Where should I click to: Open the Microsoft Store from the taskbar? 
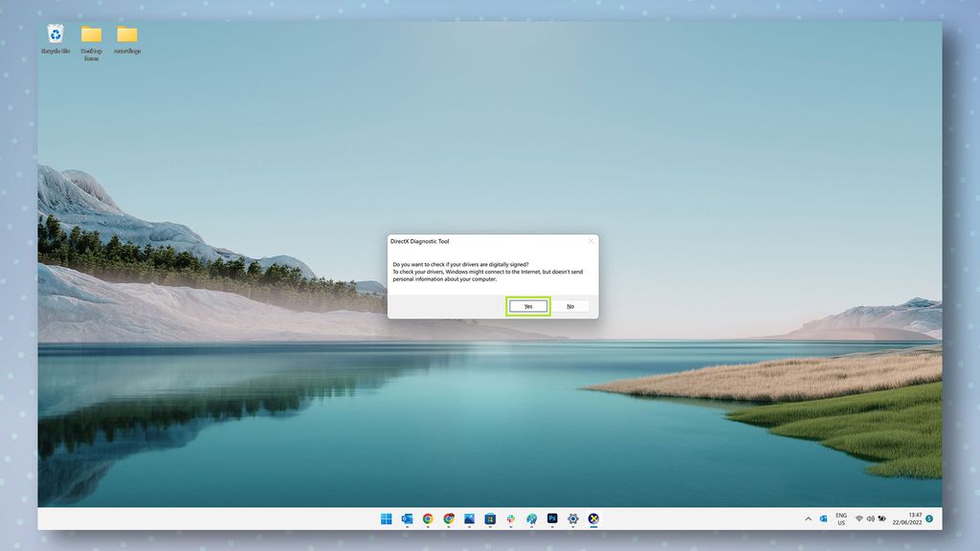489,518
